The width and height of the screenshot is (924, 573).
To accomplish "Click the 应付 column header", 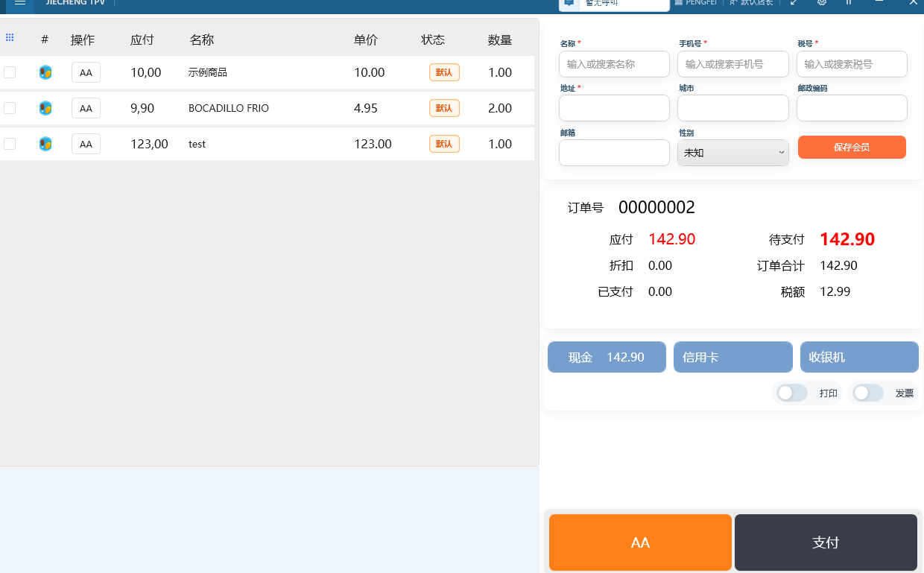I will coord(142,40).
